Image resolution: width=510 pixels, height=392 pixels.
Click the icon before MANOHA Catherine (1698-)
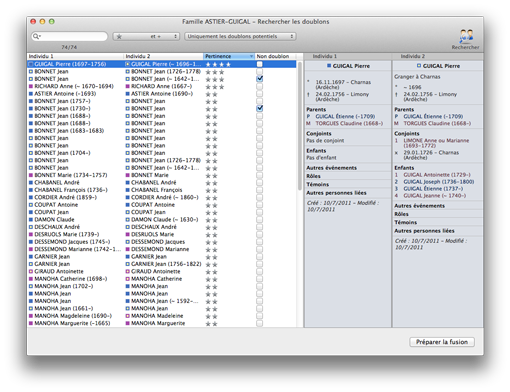pos(31,279)
